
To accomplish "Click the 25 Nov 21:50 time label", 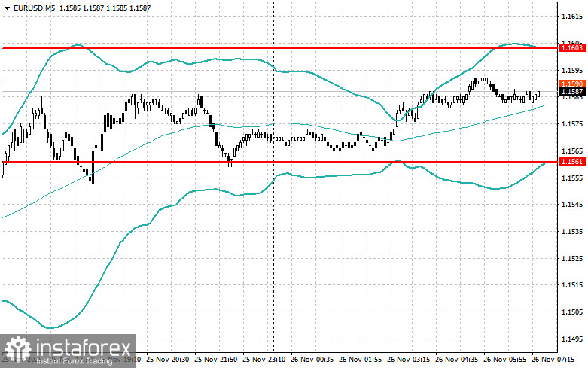I will pyautogui.click(x=215, y=359).
